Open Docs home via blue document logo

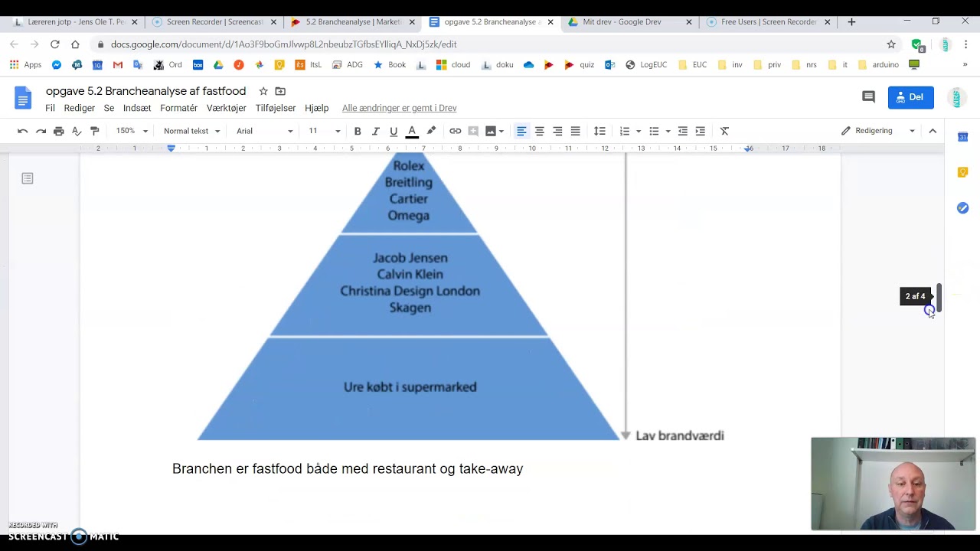(x=23, y=98)
